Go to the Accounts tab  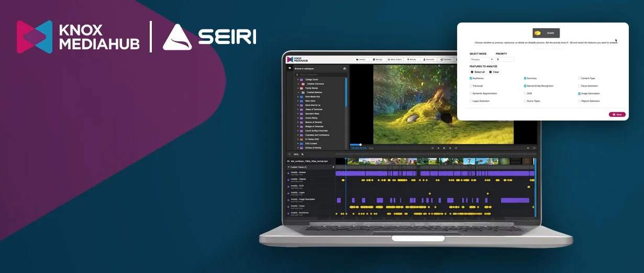[x=428, y=59]
